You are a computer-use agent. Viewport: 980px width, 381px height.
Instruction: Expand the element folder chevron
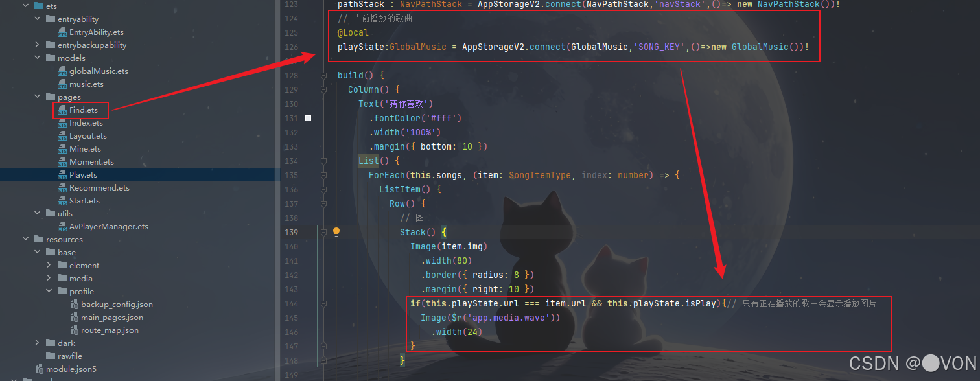(49, 265)
